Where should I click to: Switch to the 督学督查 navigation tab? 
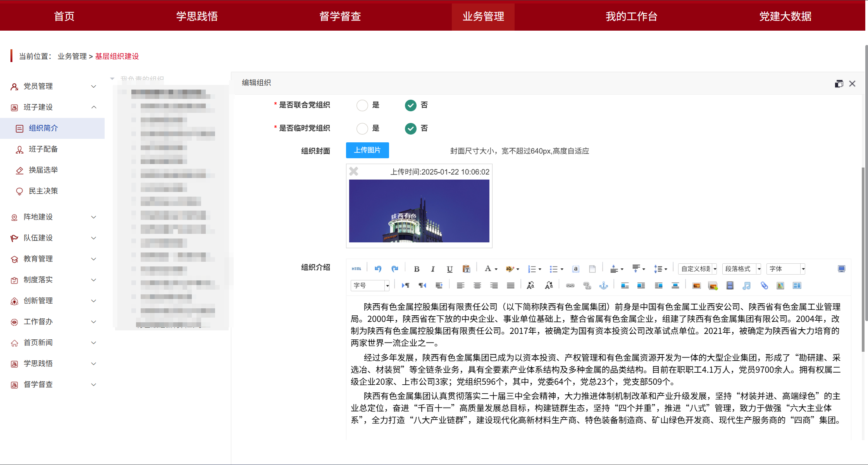pos(340,16)
